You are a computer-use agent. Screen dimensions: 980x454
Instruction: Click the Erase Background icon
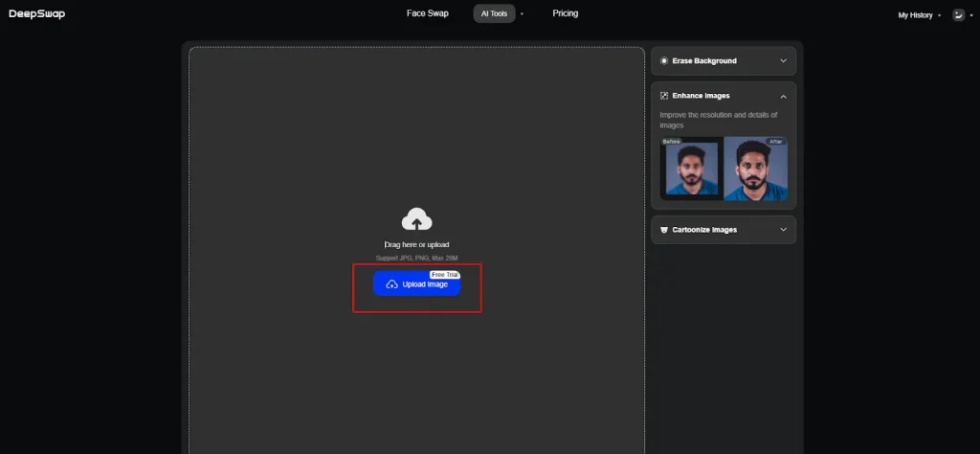664,60
